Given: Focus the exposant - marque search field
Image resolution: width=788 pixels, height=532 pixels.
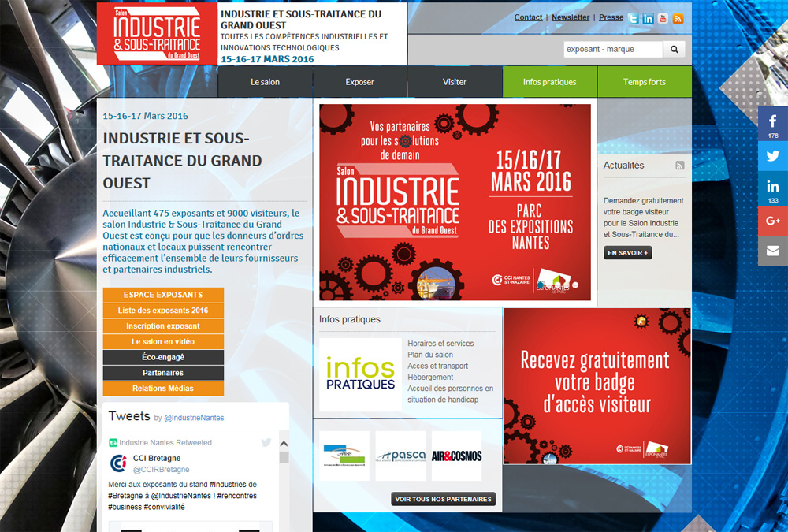Looking at the screenshot, I should coord(613,50).
